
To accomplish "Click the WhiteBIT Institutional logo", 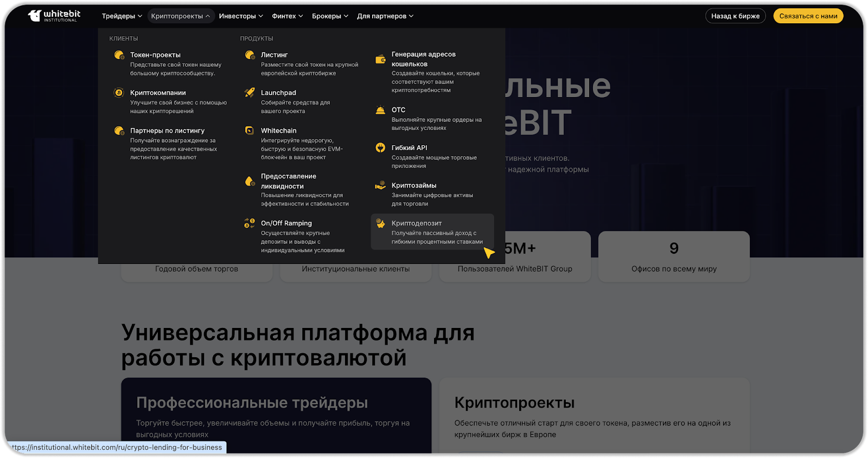I will pyautogui.click(x=54, y=16).
